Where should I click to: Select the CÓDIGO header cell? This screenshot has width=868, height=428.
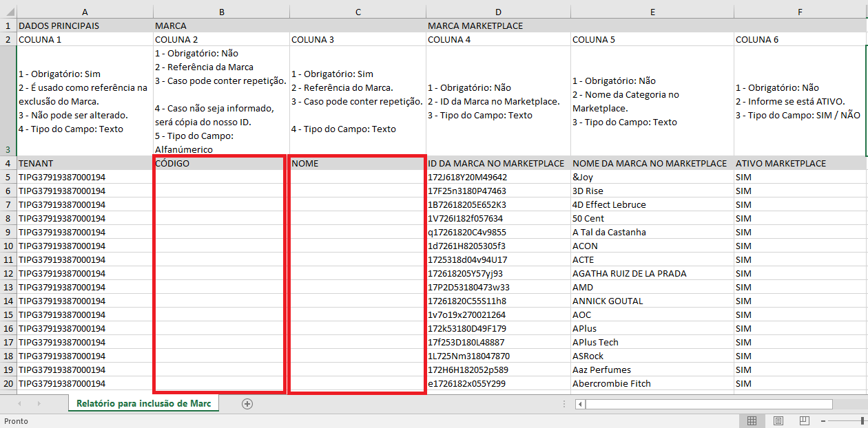point(219,164)
